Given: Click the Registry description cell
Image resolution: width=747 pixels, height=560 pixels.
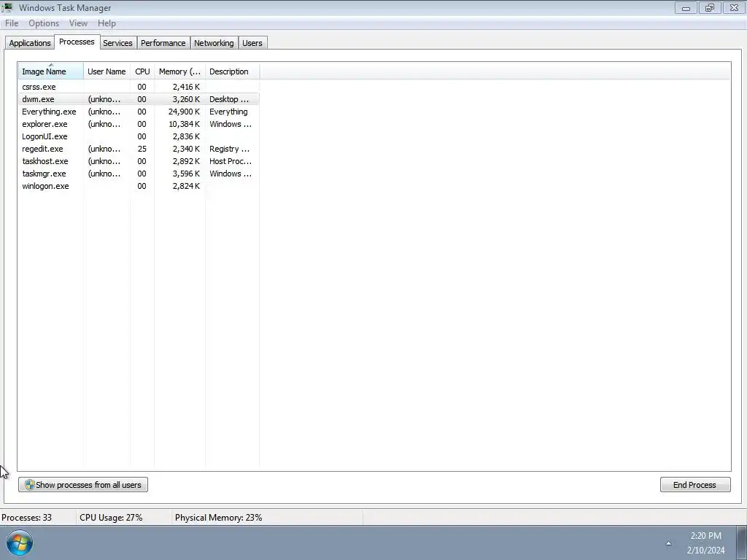Looking at the screenshot, I should (x=229, y=149).
